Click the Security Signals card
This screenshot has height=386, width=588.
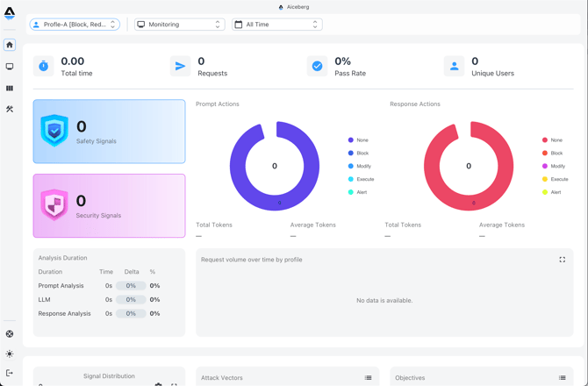109,205
